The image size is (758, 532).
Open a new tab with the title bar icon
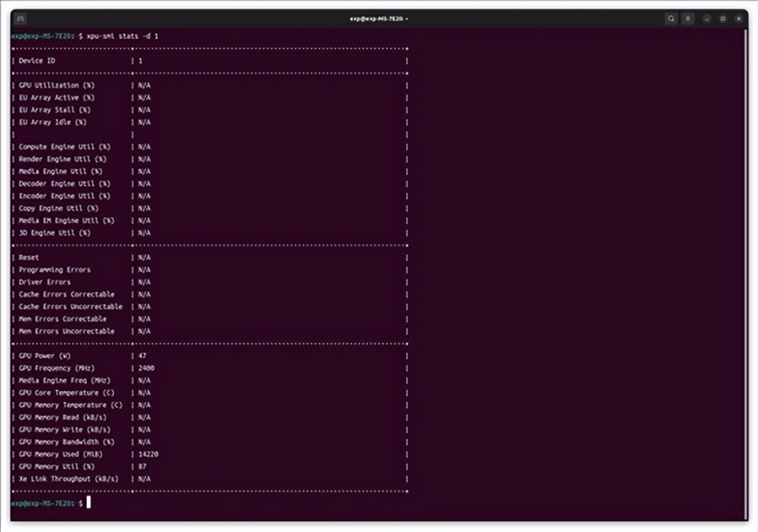click(x=21, y=19)
